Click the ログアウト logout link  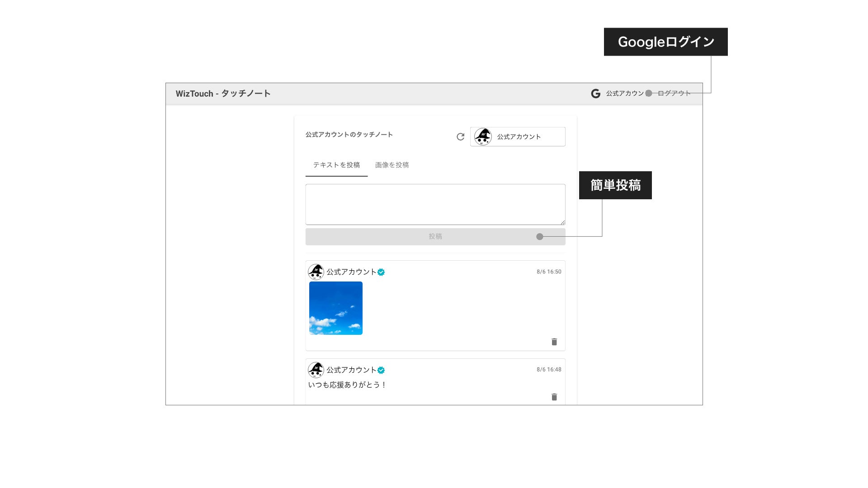pyautogui.click(x=674, y=94)
